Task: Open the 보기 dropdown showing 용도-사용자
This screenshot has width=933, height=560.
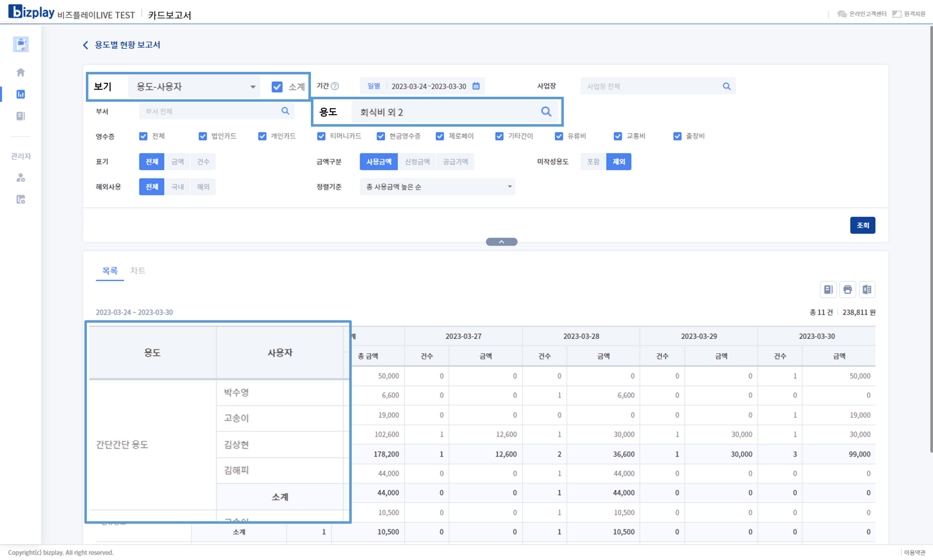Action: pyautogui.click(x=195, y=87)
